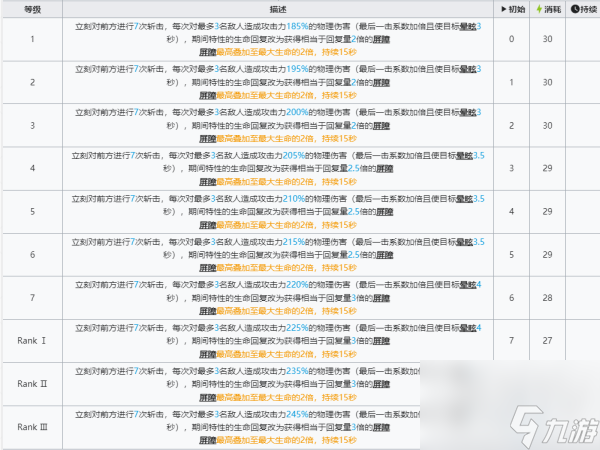Click the green lightning icon beside 消耗 header

point(539,9)
